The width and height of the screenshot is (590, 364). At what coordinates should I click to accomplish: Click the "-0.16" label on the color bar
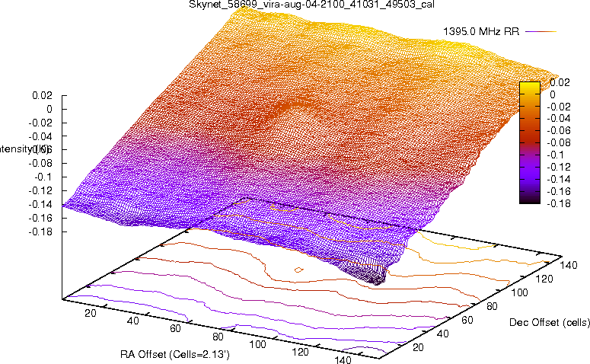tap(558, 191)
